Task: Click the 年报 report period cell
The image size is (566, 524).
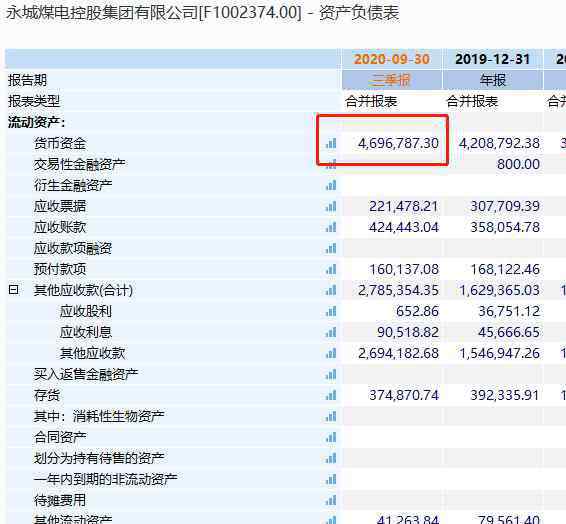Action: pyautogui.click(x=493, y=80)
